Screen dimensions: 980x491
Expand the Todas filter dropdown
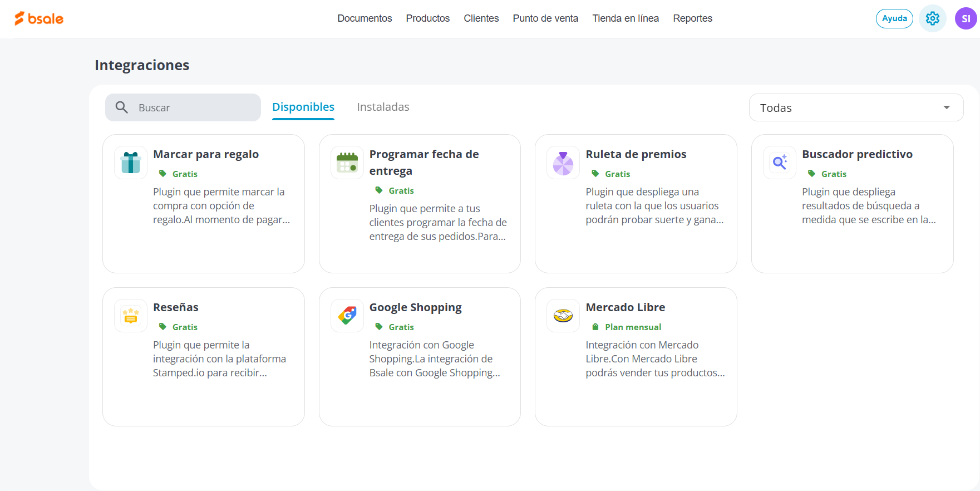[856, 107]
